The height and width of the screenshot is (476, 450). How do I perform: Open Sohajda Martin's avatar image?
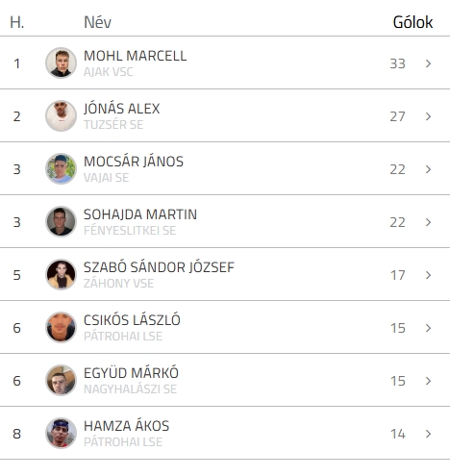61,221
